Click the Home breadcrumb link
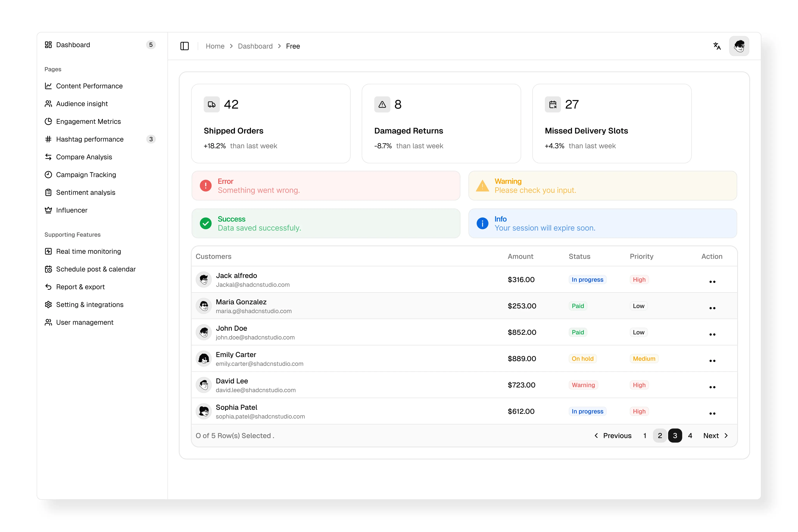This screenshot has height=532, width=798. (x=215, y=46)
